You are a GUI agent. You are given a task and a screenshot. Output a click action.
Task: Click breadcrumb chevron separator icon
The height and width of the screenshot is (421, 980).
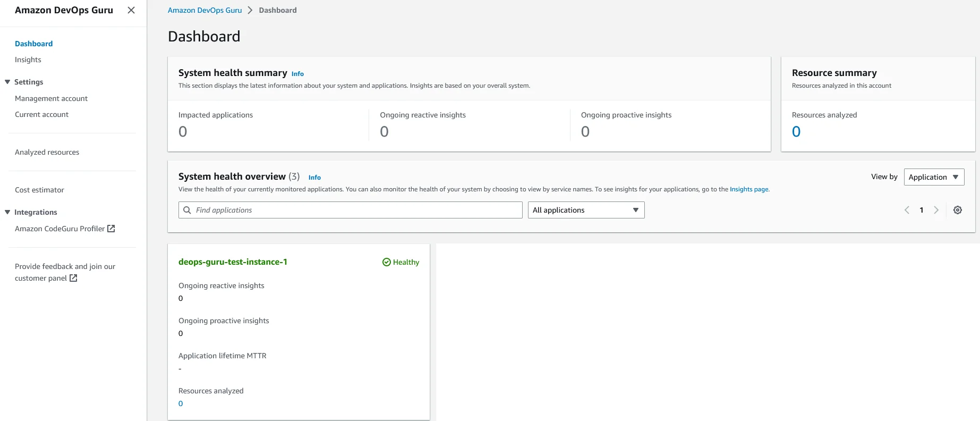coord(250,10)
